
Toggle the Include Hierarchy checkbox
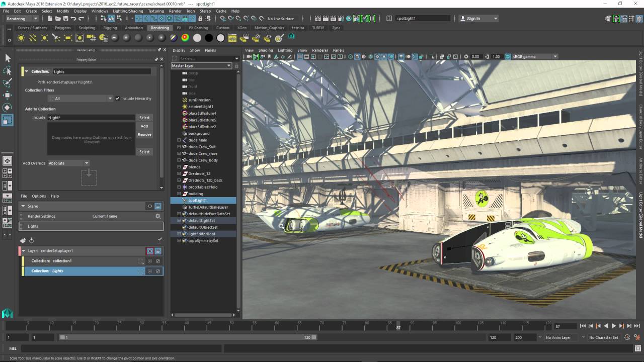118,99
